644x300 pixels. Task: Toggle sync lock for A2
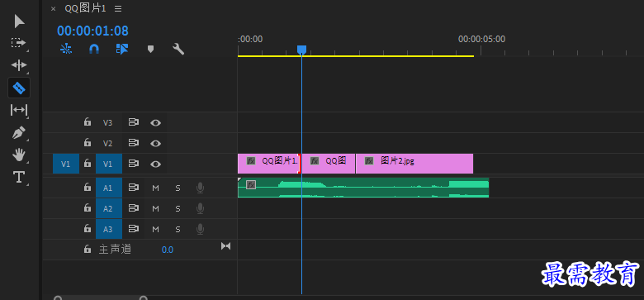[134, 208]
